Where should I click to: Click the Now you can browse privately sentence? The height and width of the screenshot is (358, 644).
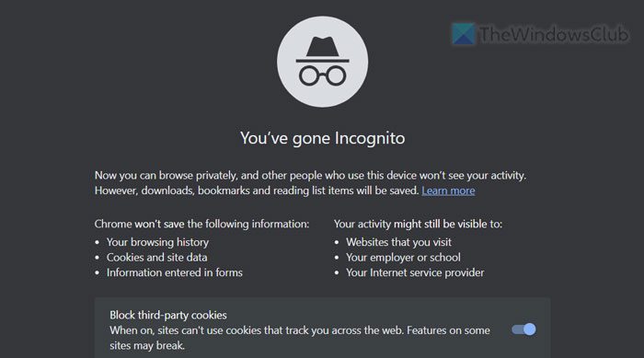coord(310,176)
